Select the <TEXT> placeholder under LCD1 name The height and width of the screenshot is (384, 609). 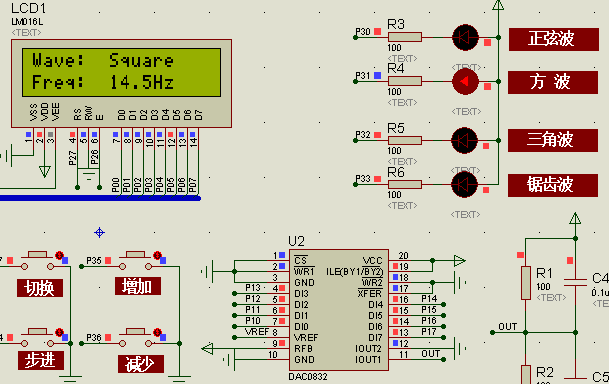[26, 33]
